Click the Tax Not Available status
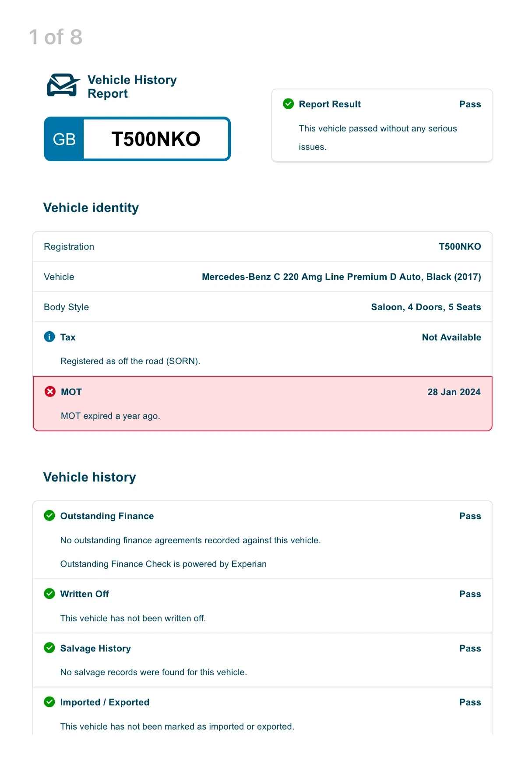The height and width of the screenshot is (758, 532). [451, 337]
